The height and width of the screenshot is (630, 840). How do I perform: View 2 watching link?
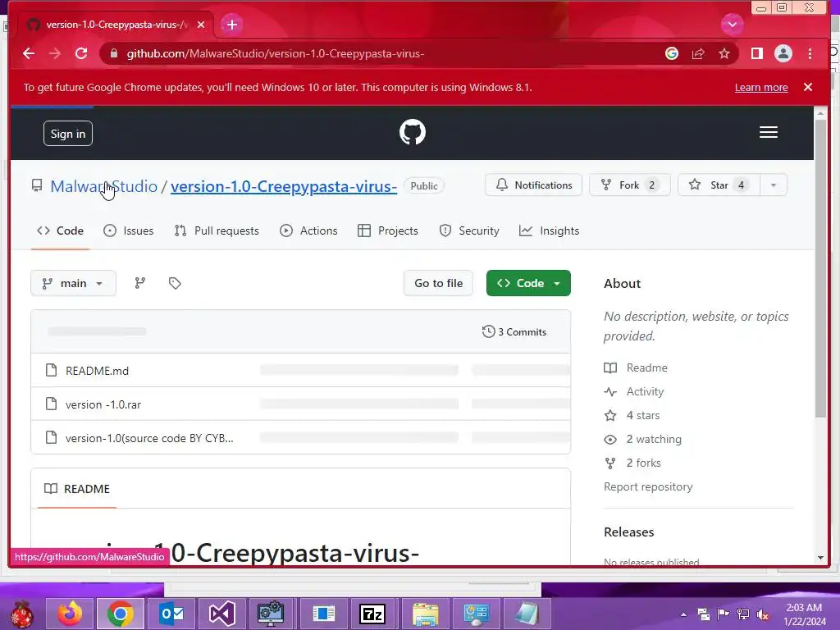pyautogui.click(x=643, y=440)
